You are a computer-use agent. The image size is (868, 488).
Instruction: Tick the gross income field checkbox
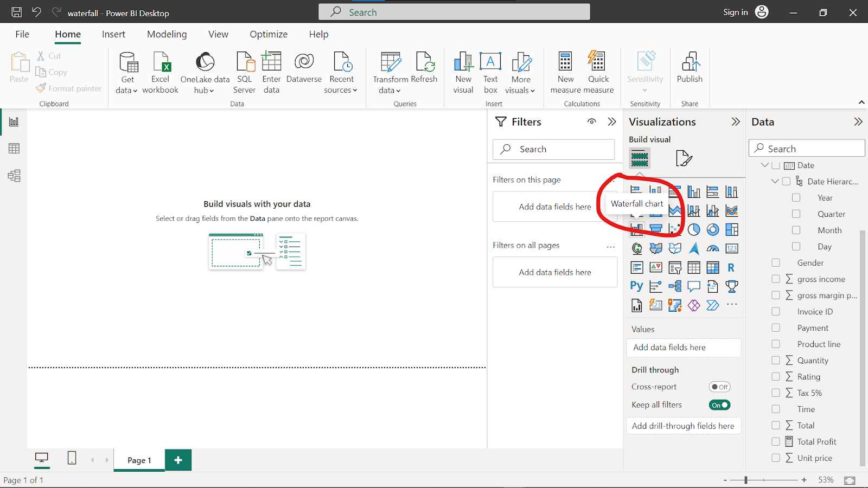[776, 279]
